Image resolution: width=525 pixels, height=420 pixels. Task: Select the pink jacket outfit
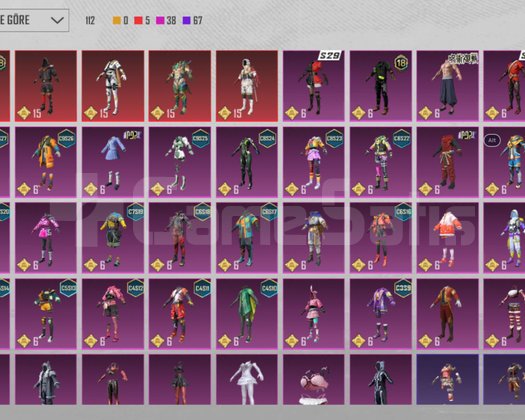point(46,238)
